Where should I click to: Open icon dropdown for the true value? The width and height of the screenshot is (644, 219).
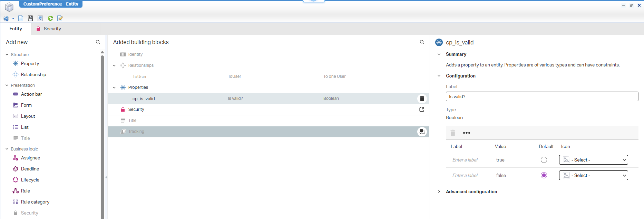click(x=593, y=160)
